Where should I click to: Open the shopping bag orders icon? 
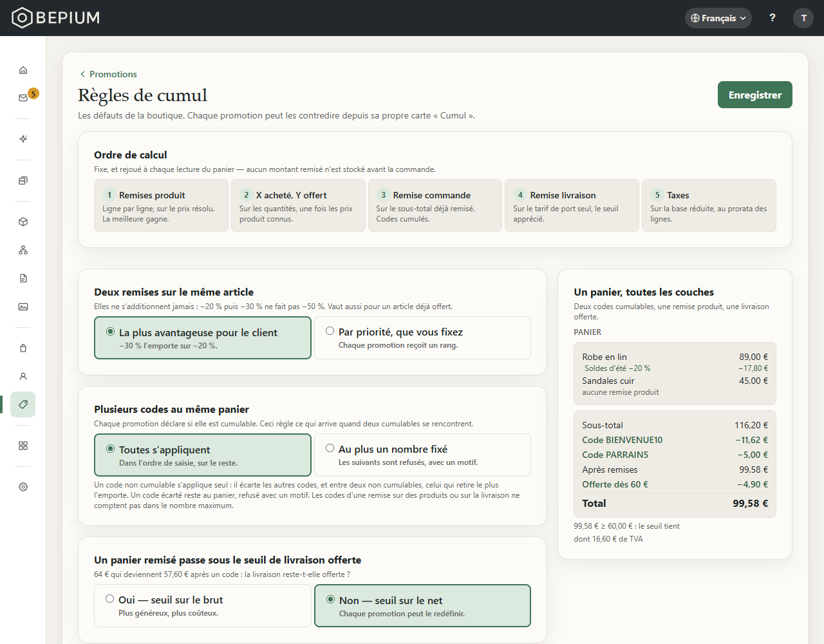(23, 348)
